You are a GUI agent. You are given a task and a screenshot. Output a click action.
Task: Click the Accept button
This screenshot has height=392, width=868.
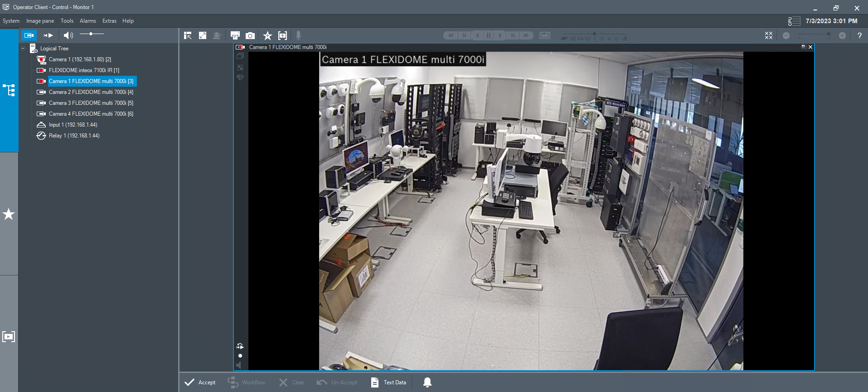(200, 382)
